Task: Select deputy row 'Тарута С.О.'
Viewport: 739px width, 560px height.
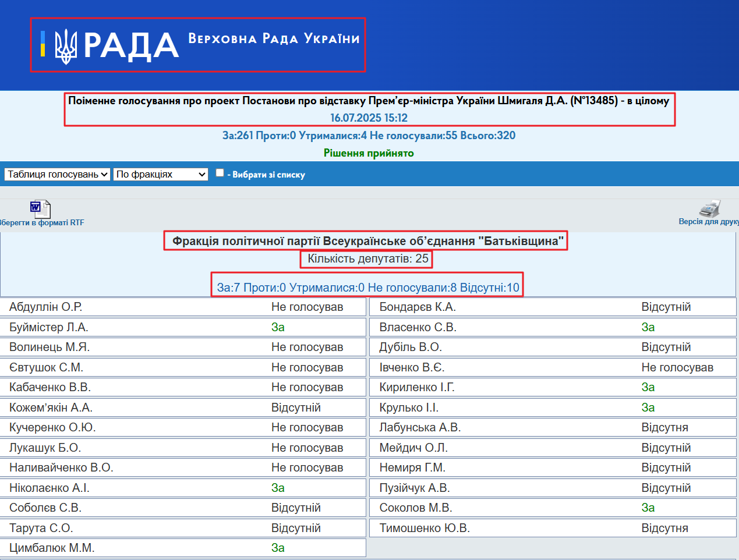Action: (183, 528)
